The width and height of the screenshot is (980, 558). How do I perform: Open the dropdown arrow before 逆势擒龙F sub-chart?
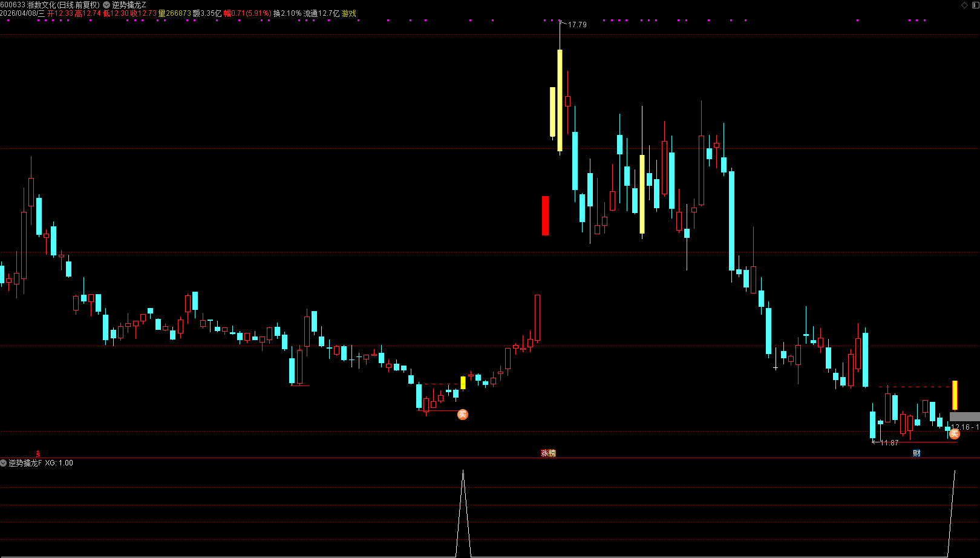click(4, 463)
